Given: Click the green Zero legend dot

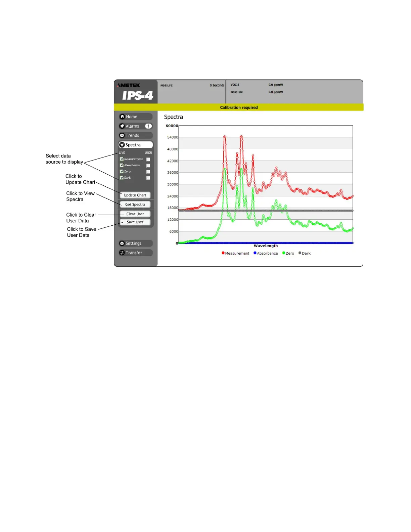Looking at the screenshot, I should (x=284, y=253).
